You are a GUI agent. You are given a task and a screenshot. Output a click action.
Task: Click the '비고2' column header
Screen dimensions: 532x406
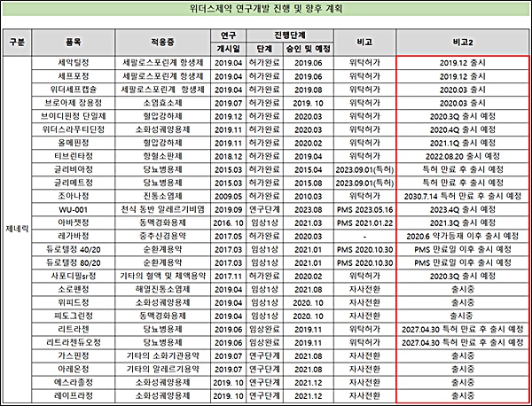coord(463,43)
